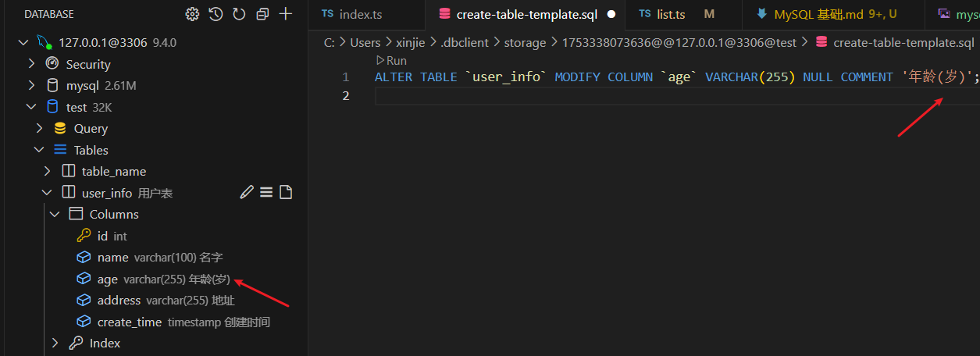Viewport: 980px width, 356px height.
Task: Expand the Security node
Action: [31, 64]
